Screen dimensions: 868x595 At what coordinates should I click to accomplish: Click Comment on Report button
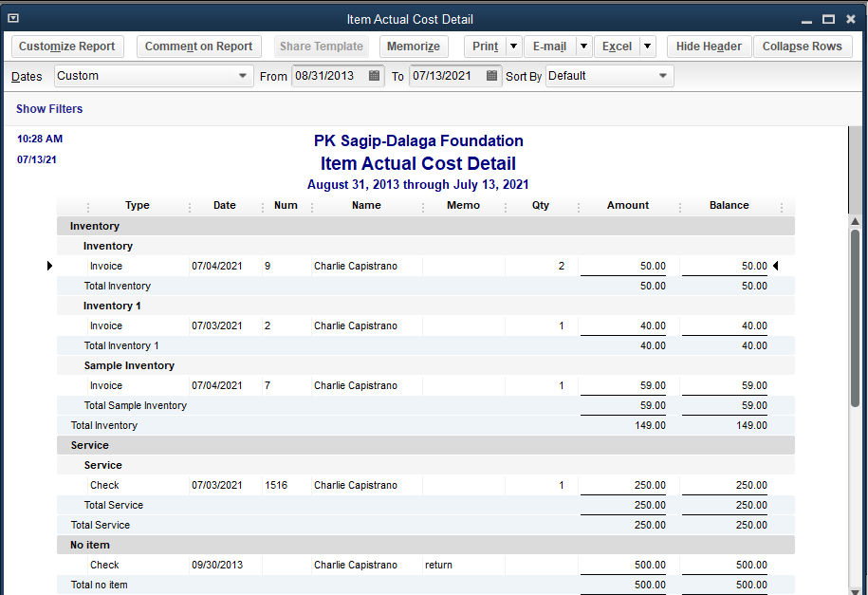click(x=198, y=46)
